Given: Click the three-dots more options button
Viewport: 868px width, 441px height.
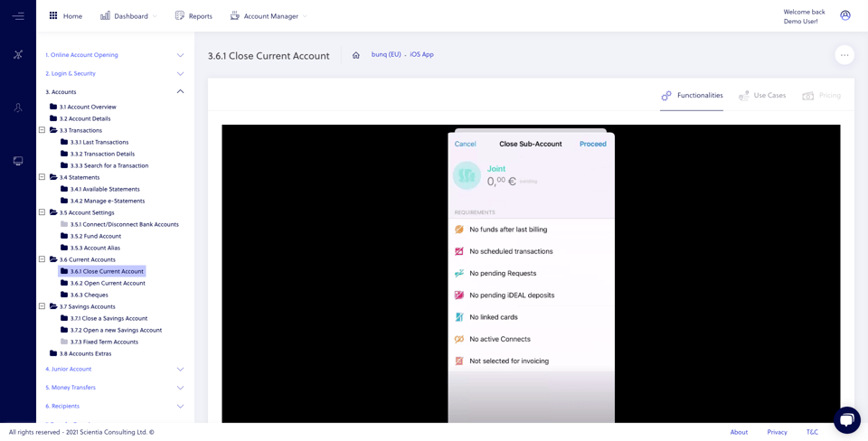Looking at the screenshot, I should click(x=844, y=55).
